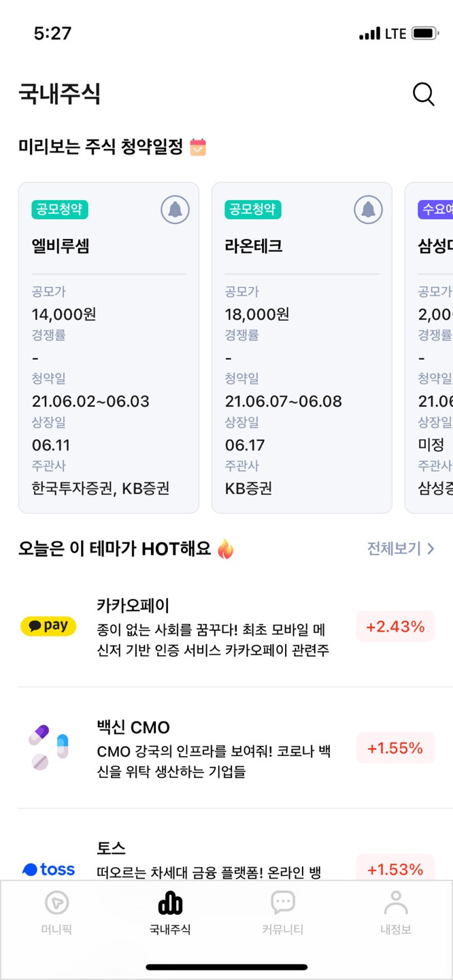Toggle alert bell for 엘비루셈
Screen dimensions: 453x980
pyautogui.click(x=175, y=210)
